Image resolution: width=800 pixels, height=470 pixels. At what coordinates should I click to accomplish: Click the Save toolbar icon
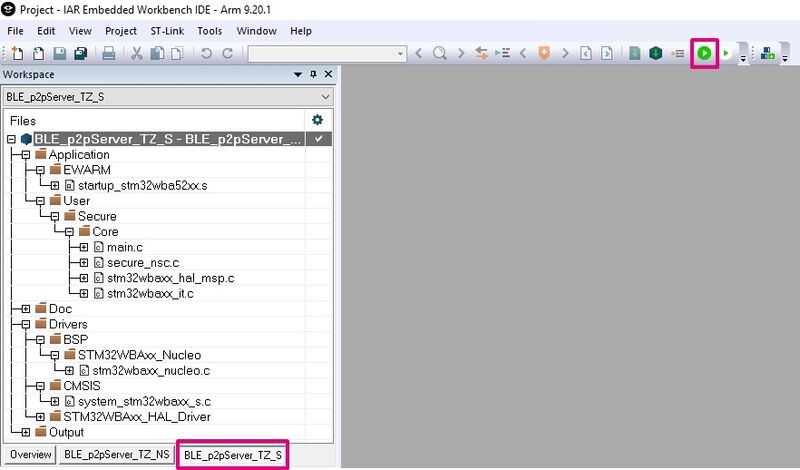pos(60,53)
